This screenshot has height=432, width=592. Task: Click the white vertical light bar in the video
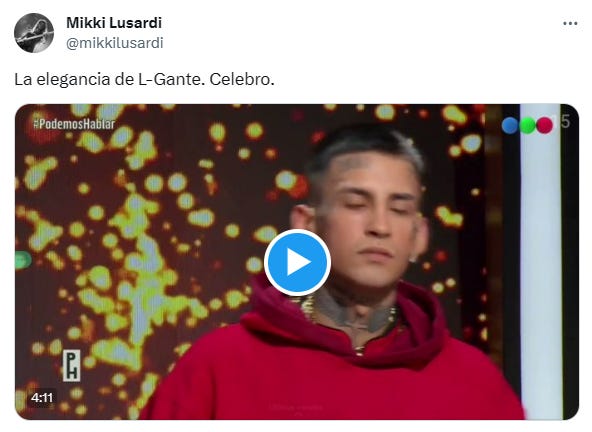[540, 261]
